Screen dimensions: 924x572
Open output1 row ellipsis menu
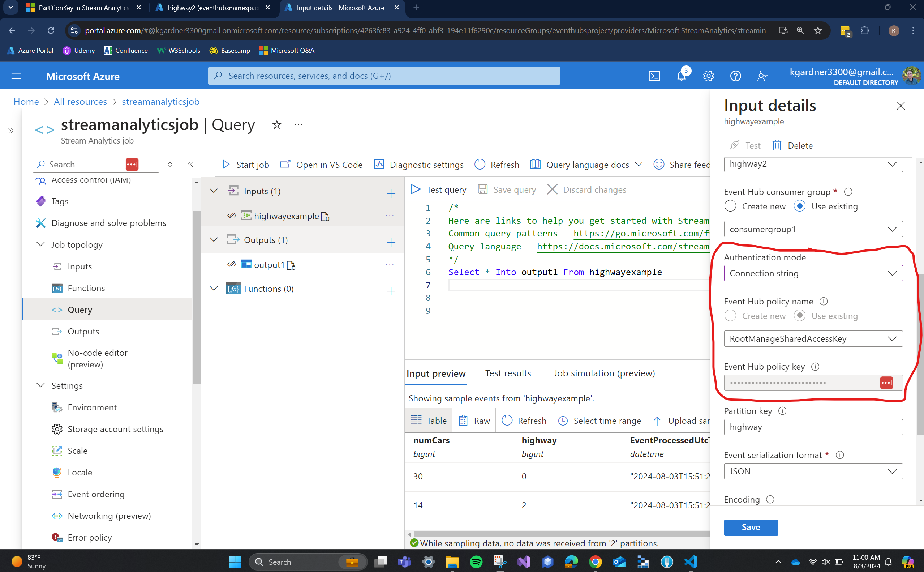(x=390, y=264)
